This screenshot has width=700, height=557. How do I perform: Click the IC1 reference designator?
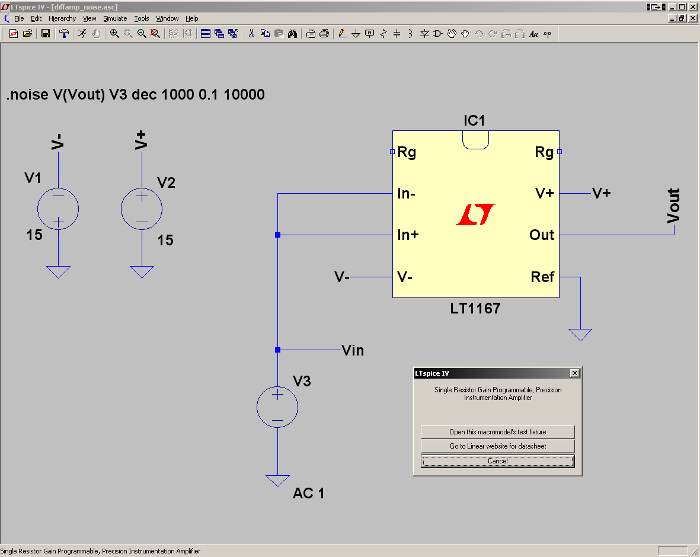(474, 121)
